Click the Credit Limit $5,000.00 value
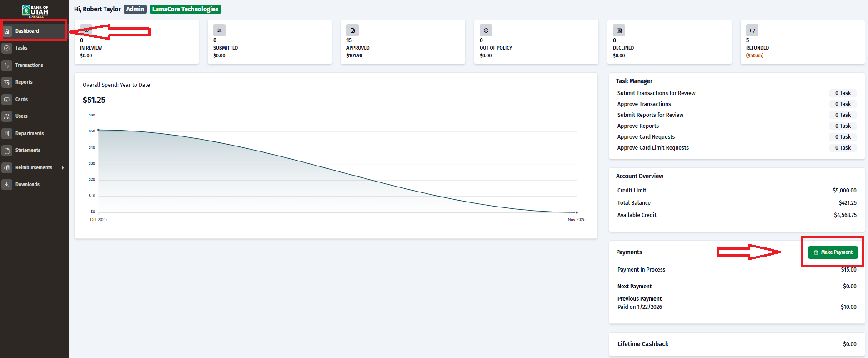Screen dimensions: 868x358 (844, 191)
